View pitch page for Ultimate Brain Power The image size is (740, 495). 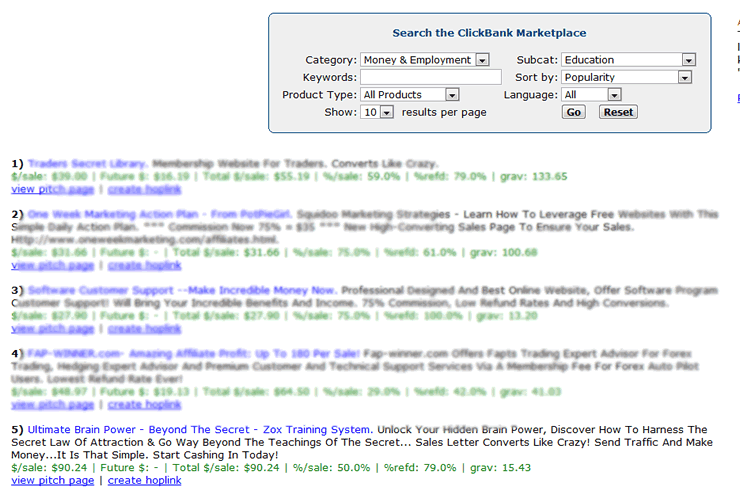click(x=53, y=480)
